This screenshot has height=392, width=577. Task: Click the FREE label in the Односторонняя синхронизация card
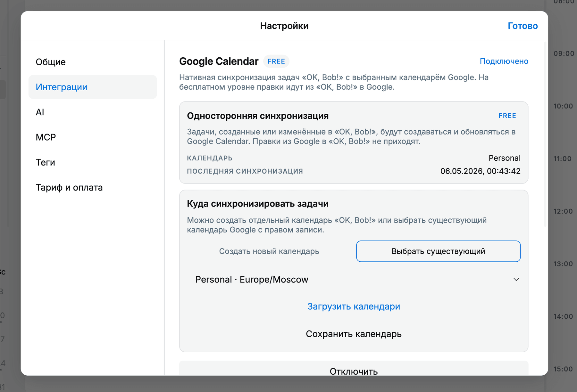pyautogui.click(x=507, y=116)
